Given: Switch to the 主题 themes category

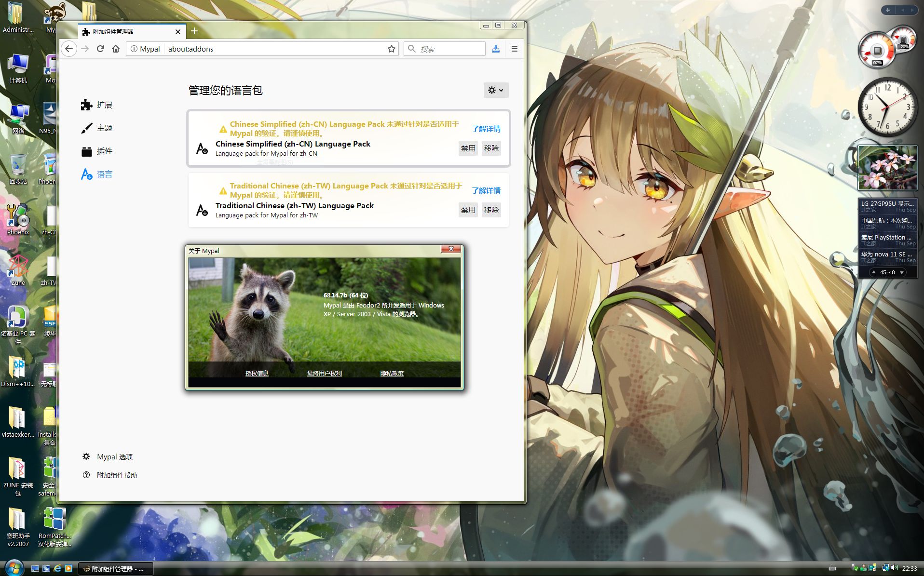Looking at the screenshot, I should coord(96,128).
